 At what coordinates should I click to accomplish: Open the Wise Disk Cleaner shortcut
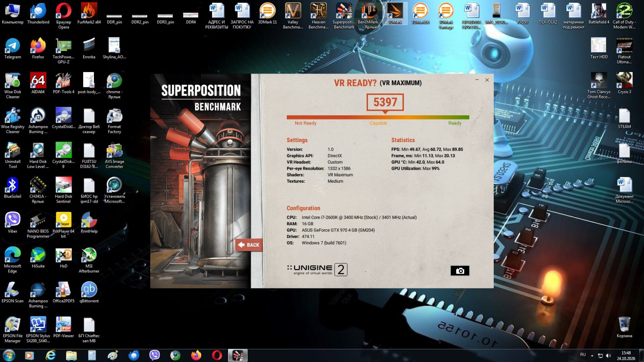point(13,86)
